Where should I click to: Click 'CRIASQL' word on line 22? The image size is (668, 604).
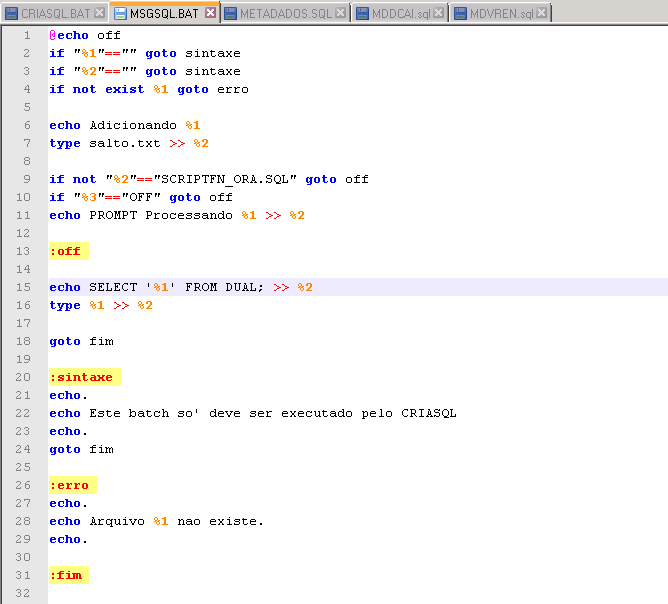click(x=429, y=413)
